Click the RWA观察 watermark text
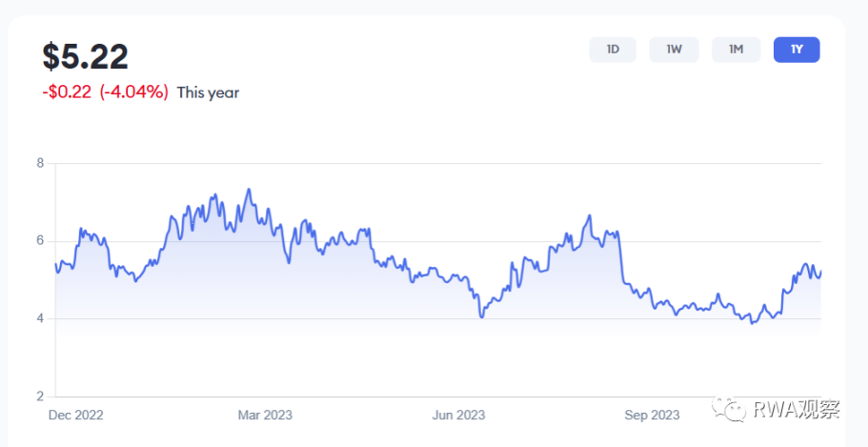The width and height of the screenshot is (868, 447). pyautogui.click(x=797, y=410)
